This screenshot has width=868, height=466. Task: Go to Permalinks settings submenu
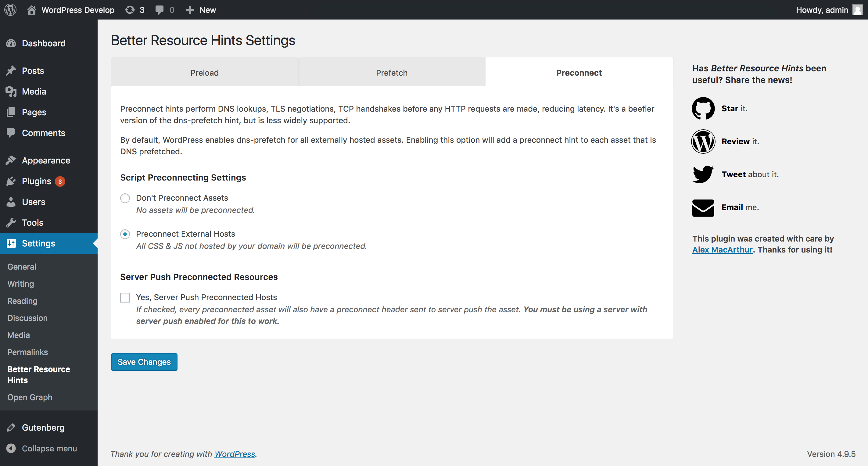28,352
